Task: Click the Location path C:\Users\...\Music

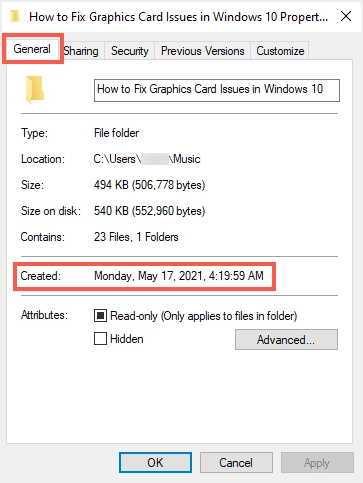Action: point(147,159)
